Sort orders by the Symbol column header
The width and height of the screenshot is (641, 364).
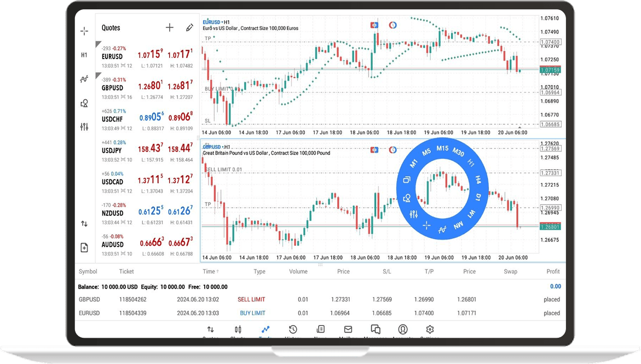click(x=88, y=271)
